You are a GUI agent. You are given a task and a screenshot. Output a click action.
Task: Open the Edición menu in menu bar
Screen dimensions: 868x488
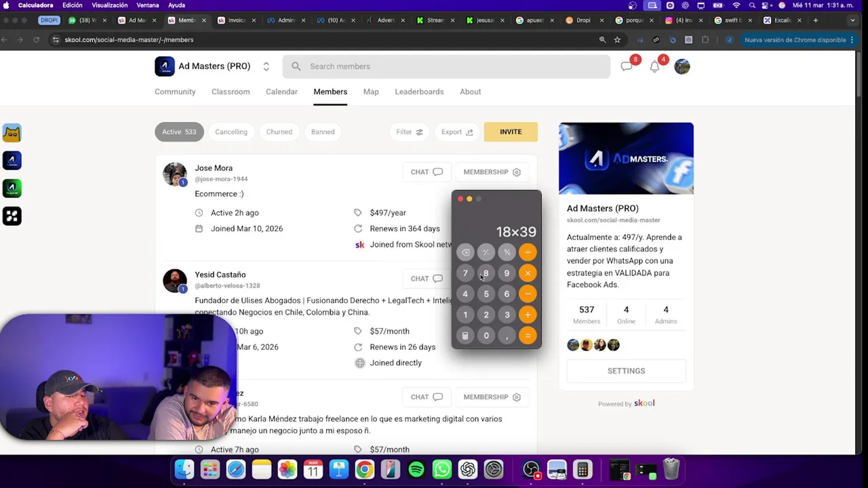point(72,5)
